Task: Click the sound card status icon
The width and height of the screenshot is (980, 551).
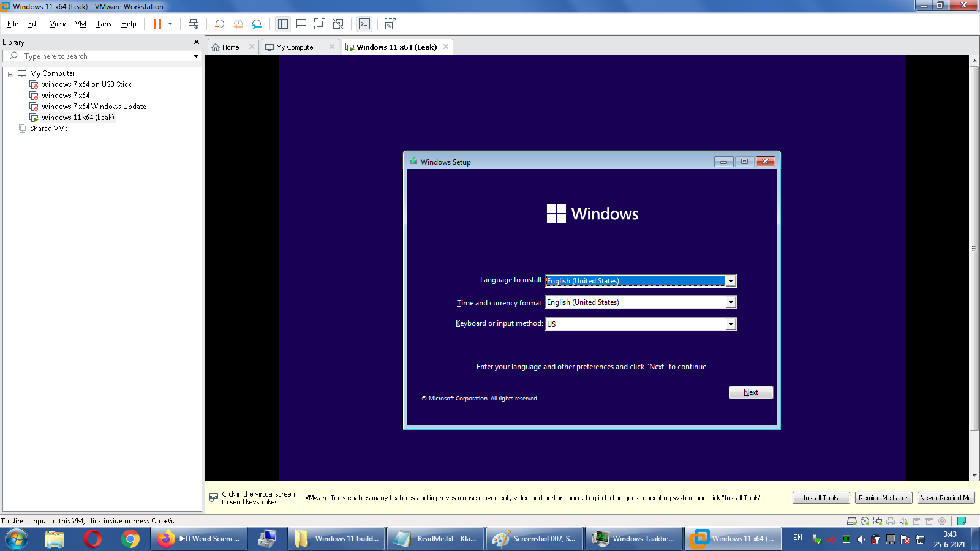Action: (903, 521)
